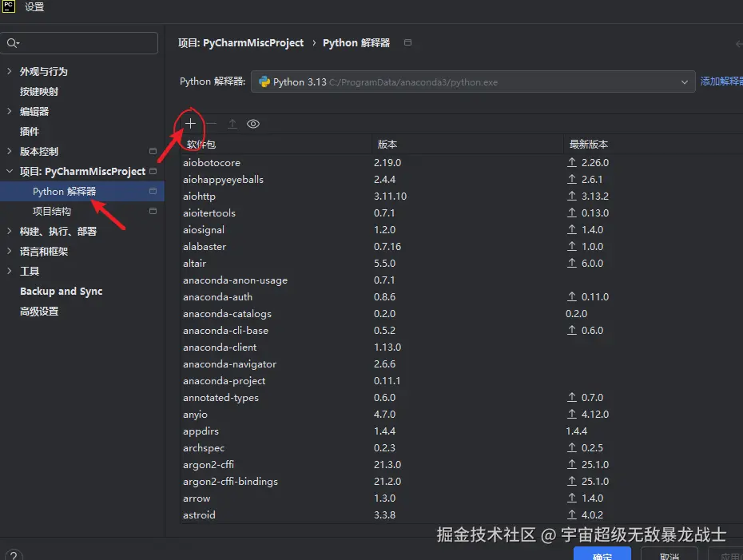Confirm settings with the 确定 button
Screen dimensions: 743x560
click(x=602, y=554)
